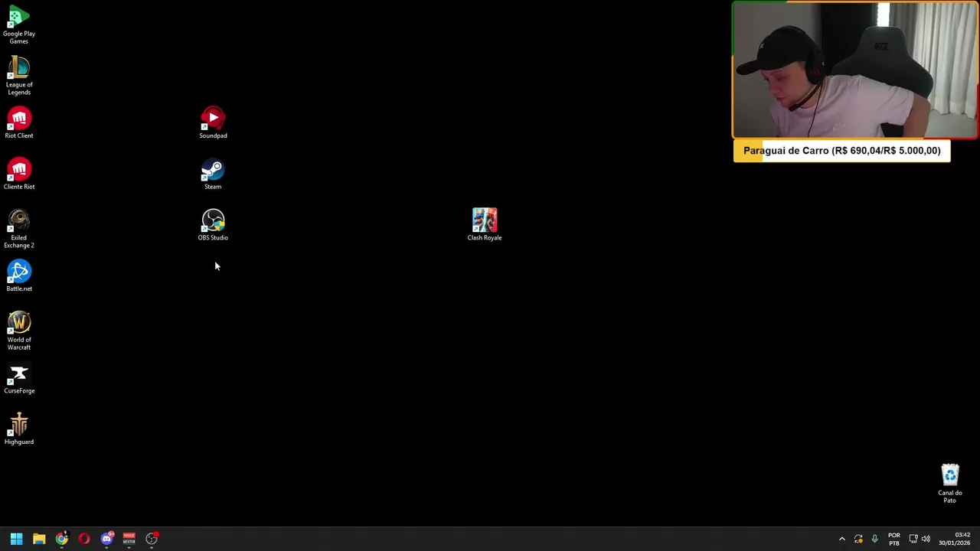The height and width of the screenshot is (551, 980).
Task: Select the CurseForge desktop icon
Action: click(19, 379)
